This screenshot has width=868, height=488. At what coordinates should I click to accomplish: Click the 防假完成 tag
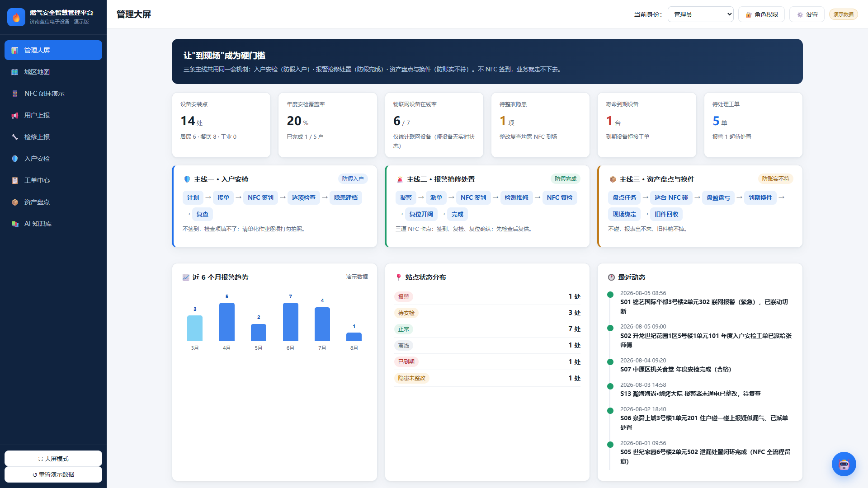pyautogui.click(x=566, y=179)
